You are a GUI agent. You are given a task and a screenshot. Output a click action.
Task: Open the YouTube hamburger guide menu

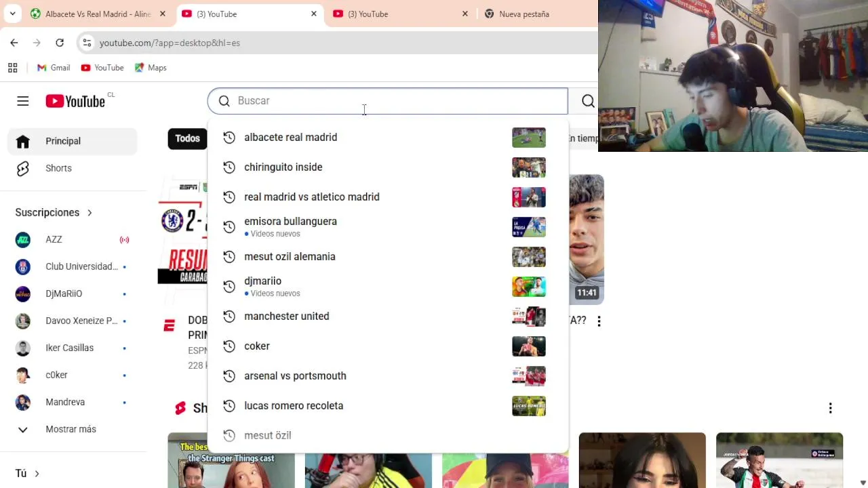pyautogui.click(x=23, y=101)
